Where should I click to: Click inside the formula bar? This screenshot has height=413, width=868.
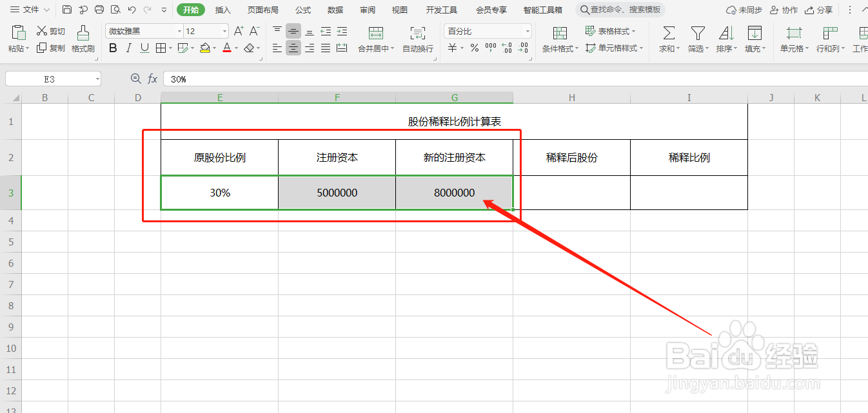tap(322, 79)
